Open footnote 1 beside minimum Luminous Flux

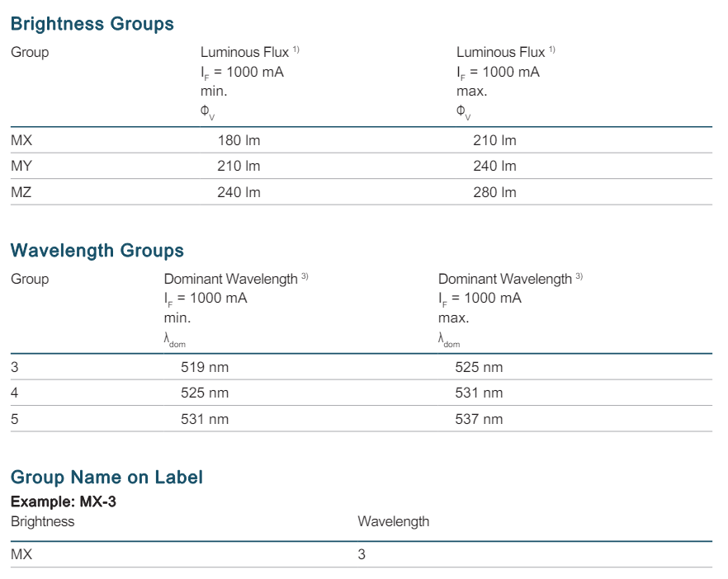point(295,49)
